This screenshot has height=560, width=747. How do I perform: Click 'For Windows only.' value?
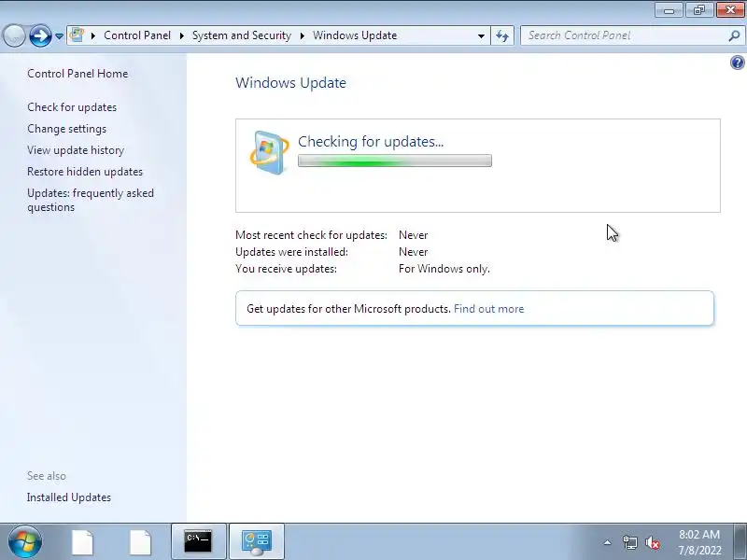[444, 269]
